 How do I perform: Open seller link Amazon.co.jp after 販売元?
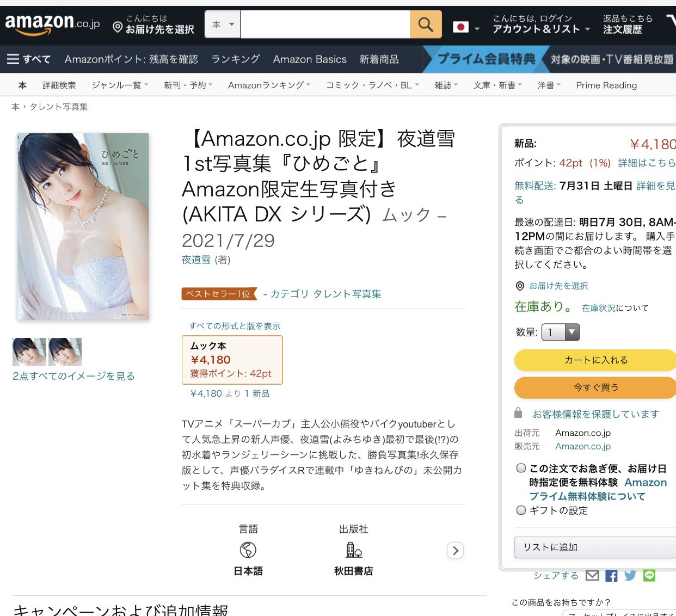tap(583, 446)
